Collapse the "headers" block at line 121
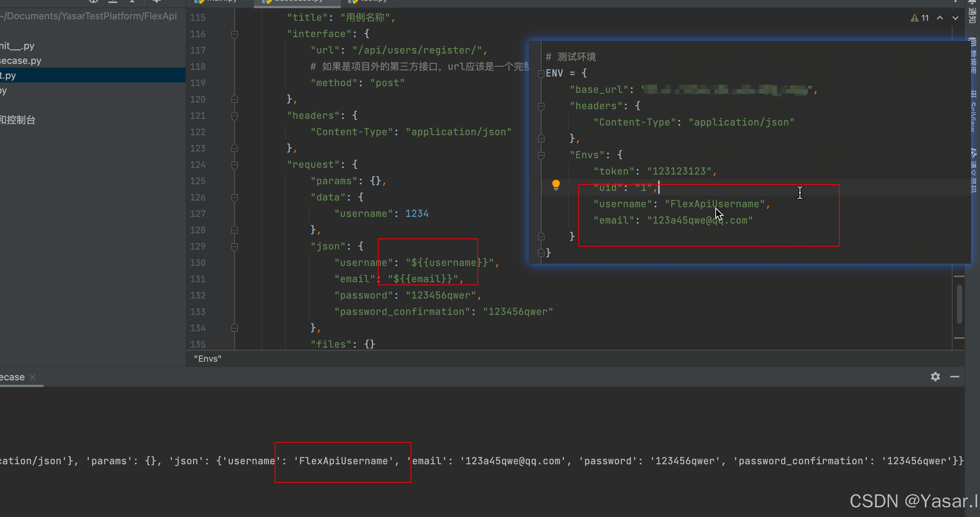 coord(235,116)
